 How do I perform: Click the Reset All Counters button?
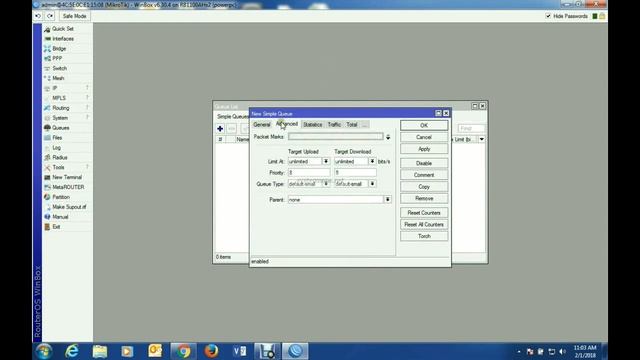pyautogui.click(x=424, y=224)
